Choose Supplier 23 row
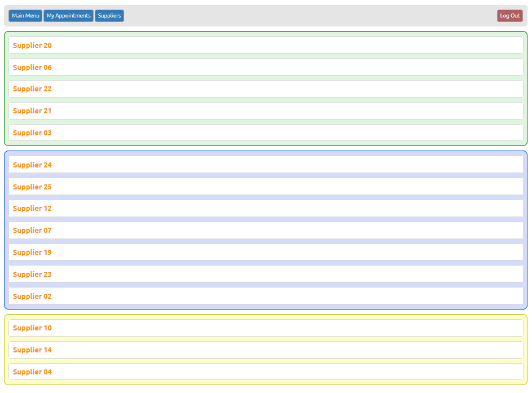The image size is (532, 393). 266,275
